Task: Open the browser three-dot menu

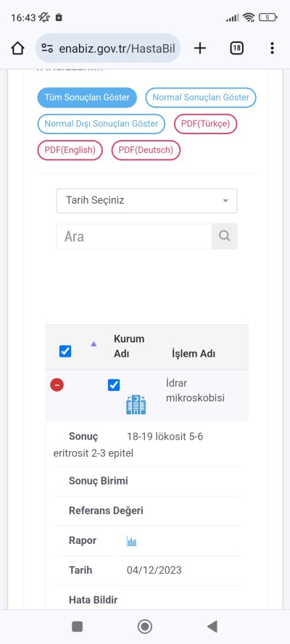Action: [x=272, y=49]
